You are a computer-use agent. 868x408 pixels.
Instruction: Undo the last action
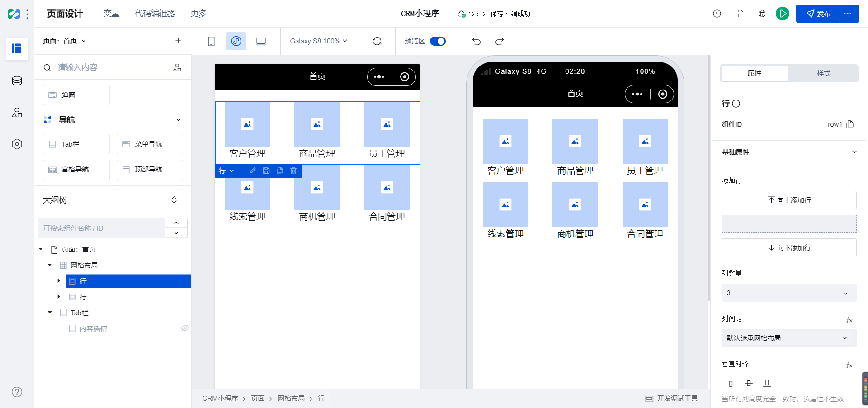pyautogui.click(x=476, y=41)
